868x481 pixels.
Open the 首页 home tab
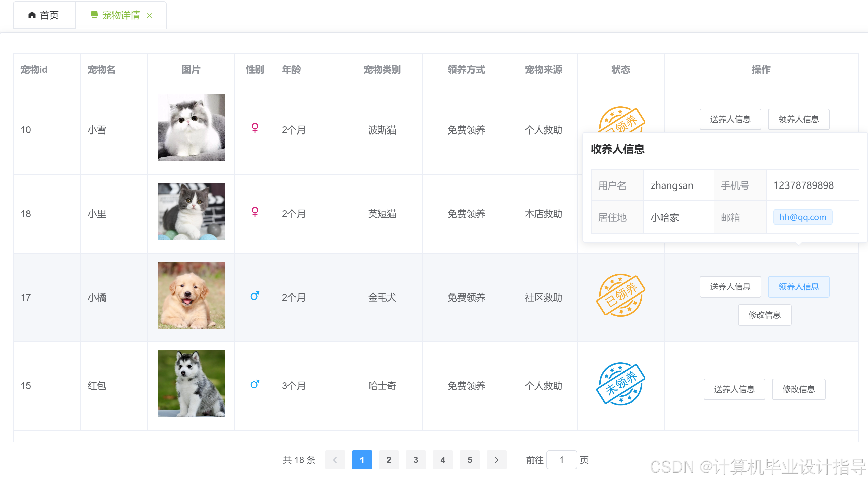click(45, 15)
